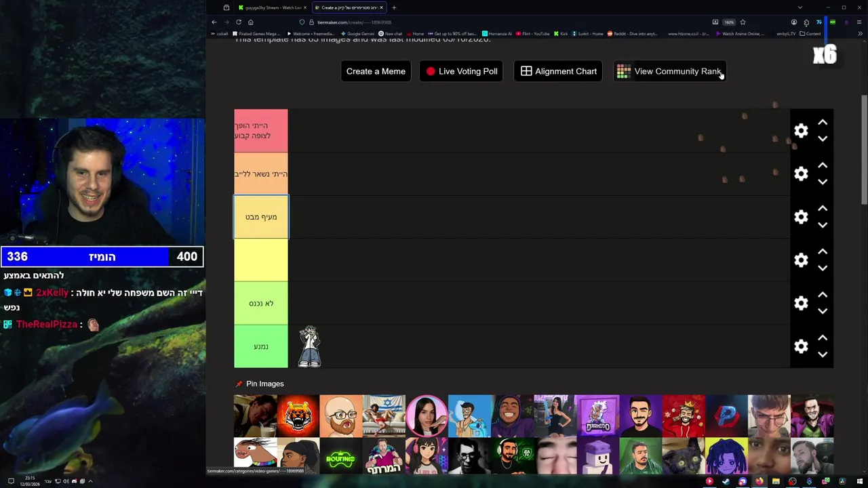Open the Alignment Chart view
Viewport: 868px width, 488px height.
point(559,71)
